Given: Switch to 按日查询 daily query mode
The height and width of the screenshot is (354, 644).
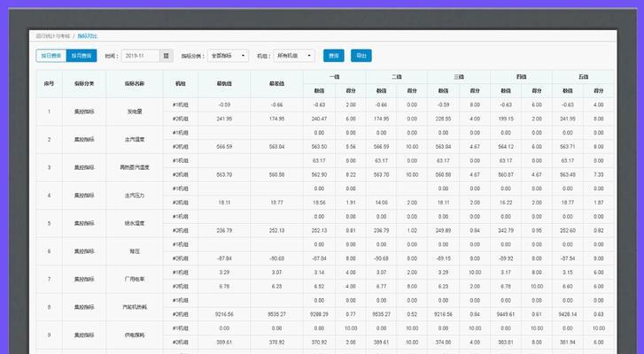Looking at the screenshot, I should (x=50, y=56).
